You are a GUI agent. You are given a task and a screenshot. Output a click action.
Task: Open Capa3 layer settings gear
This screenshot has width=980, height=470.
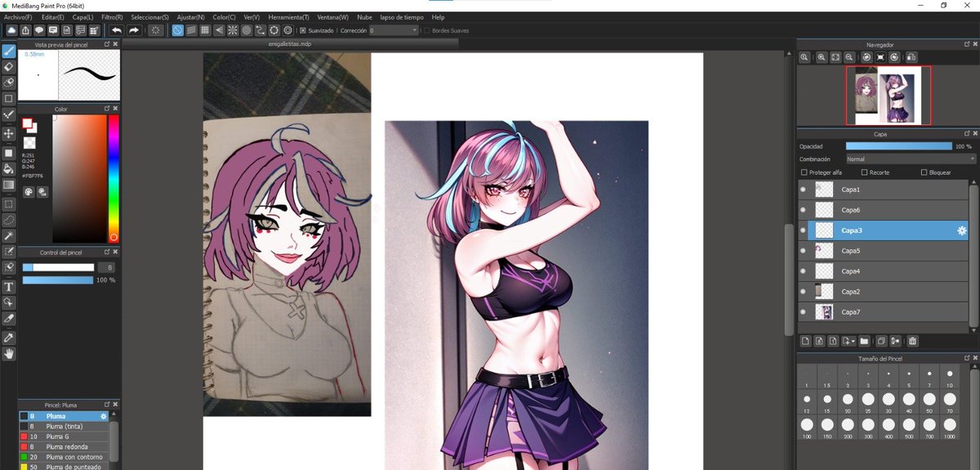[x=962, y=231]
